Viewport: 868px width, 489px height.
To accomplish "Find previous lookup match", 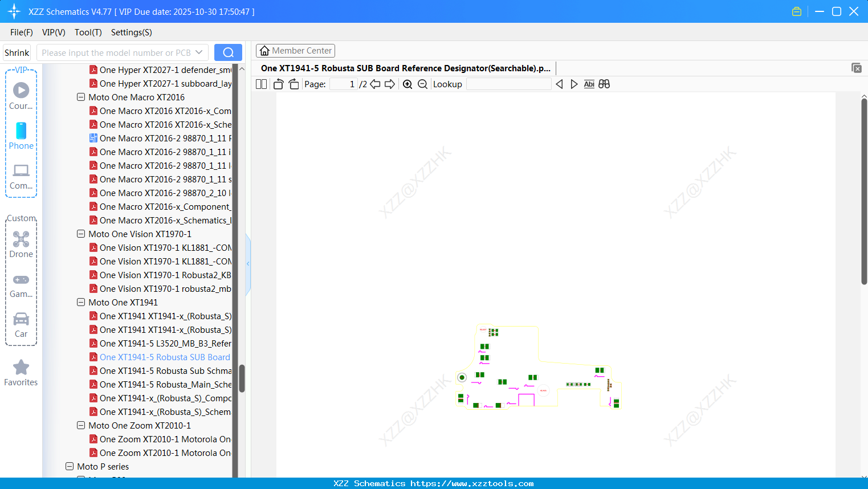I will (x=559, y=84).
